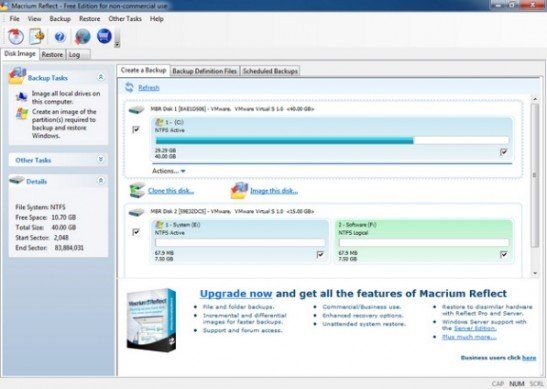The height and width of the screenshot is (389, 547).
Task: Click the disk list scroll up arrow
Action: [x=535, y=99]
